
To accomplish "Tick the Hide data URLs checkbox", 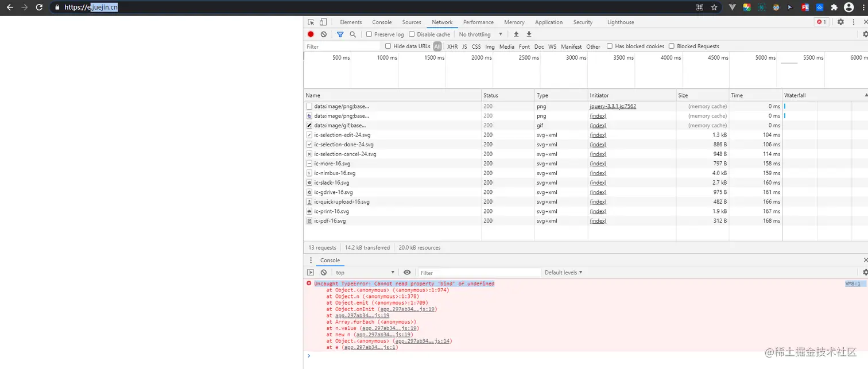I will click(388, 46).
